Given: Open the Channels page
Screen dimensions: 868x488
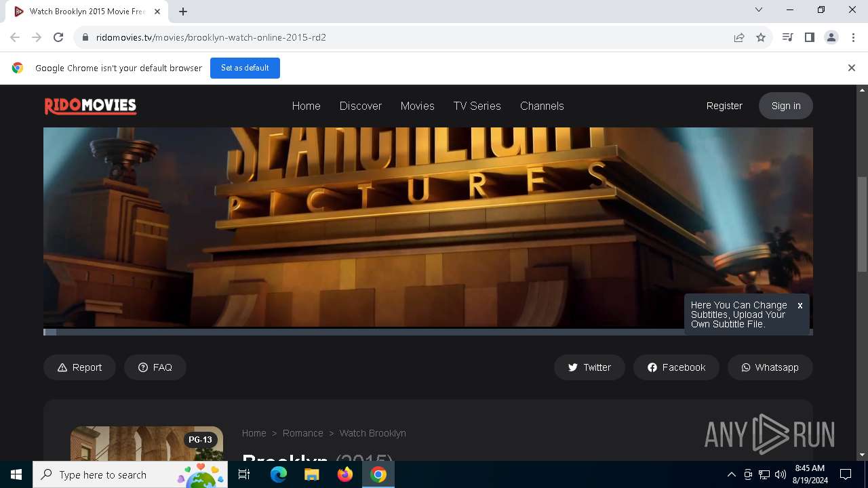Looking at the screenshot, I should [x=542, y=106].
